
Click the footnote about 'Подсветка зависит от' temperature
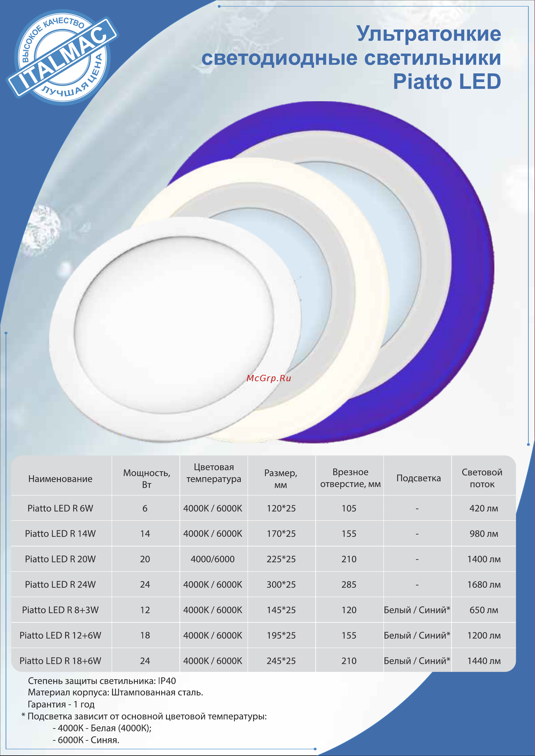click(x=144, y=716)
